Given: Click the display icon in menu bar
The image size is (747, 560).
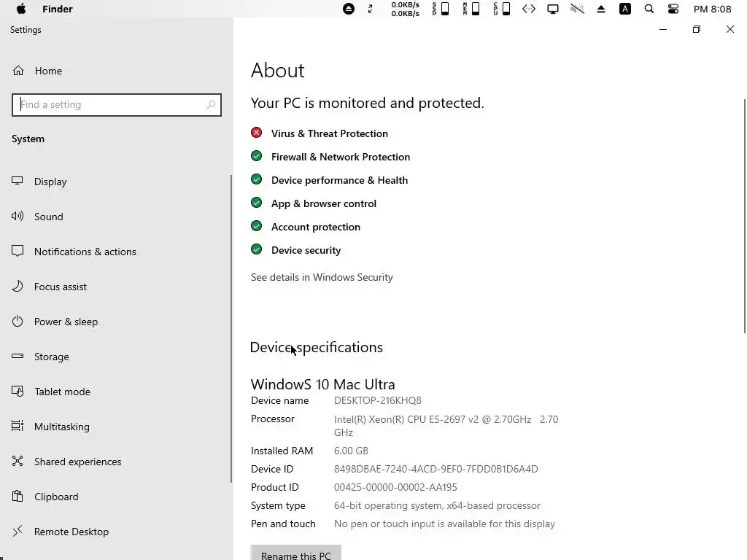Looking at the screenshot, I should click(x=553, y=9).
